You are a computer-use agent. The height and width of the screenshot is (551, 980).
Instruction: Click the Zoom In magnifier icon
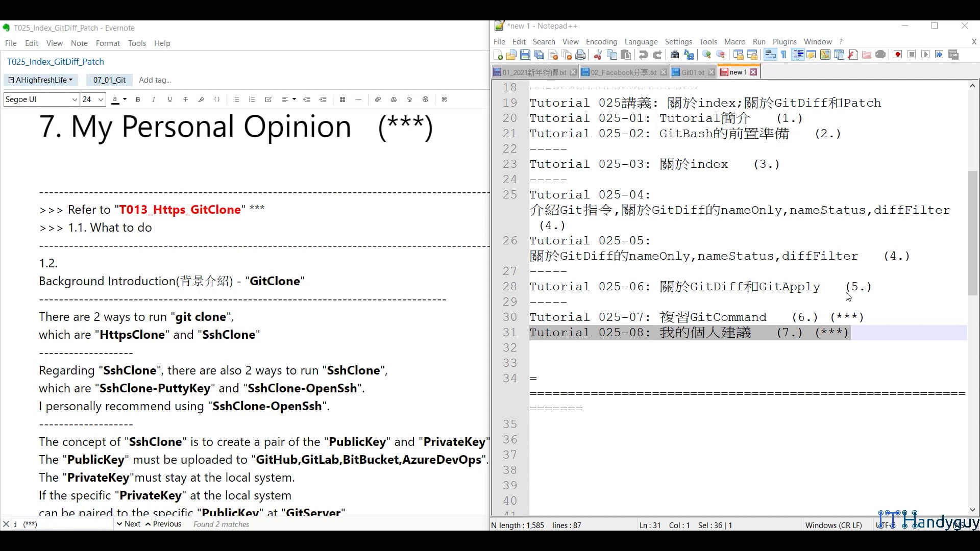click(x=706, y=55)
